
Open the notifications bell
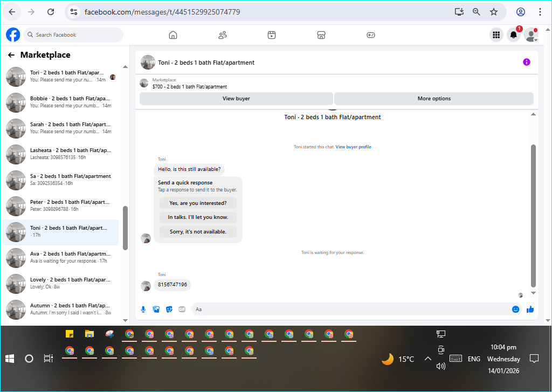514,35
